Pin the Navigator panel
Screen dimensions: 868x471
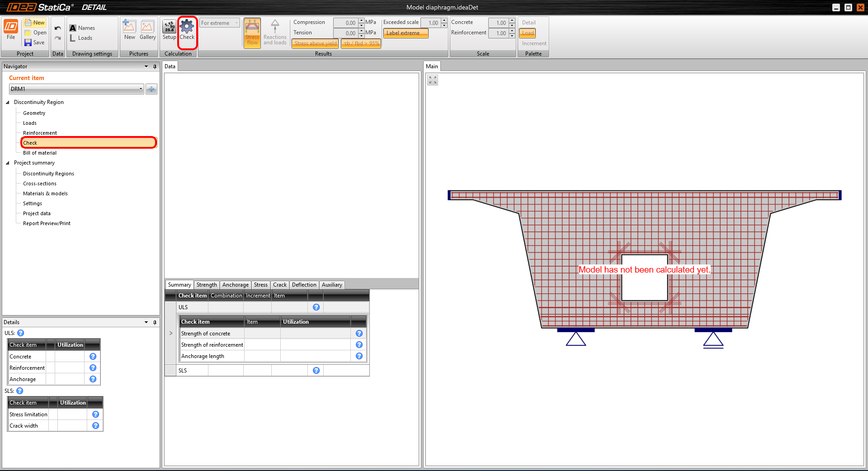pyautogui.click(x=155, y=66)
